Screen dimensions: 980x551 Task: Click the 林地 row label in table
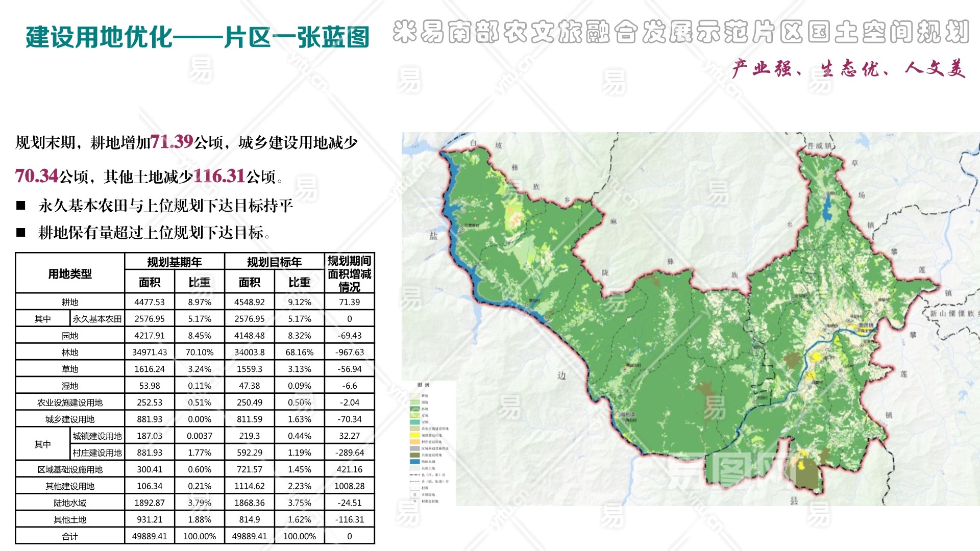(x=70, y=353)
